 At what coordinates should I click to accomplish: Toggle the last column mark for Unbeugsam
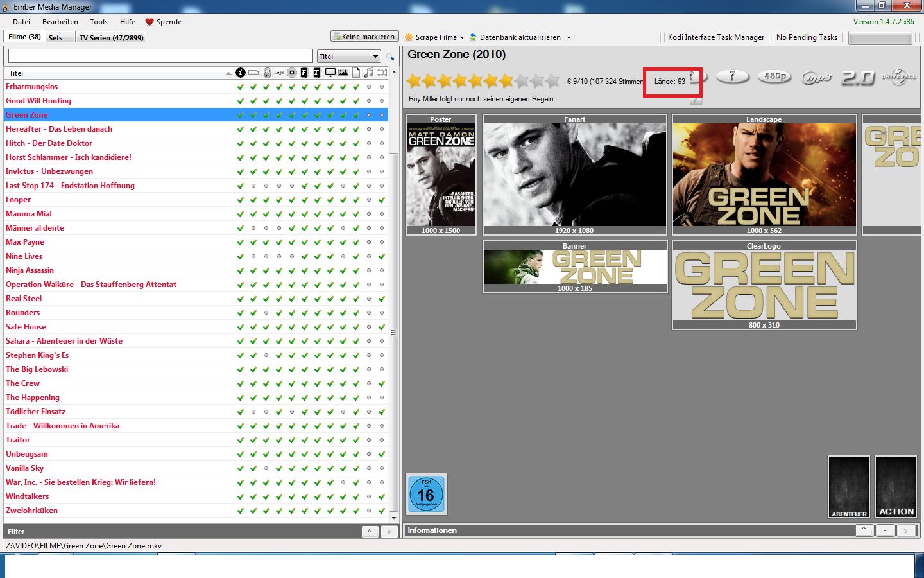point(382,454)
